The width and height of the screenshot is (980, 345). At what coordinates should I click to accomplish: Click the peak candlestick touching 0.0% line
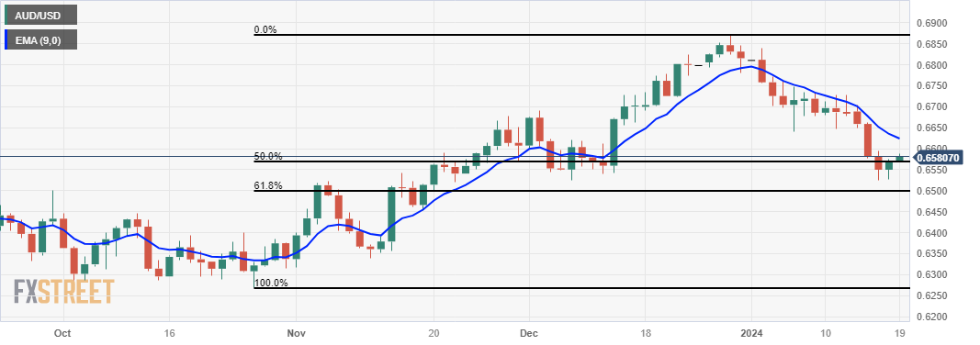pyautogui.click(x=730, y=47)
